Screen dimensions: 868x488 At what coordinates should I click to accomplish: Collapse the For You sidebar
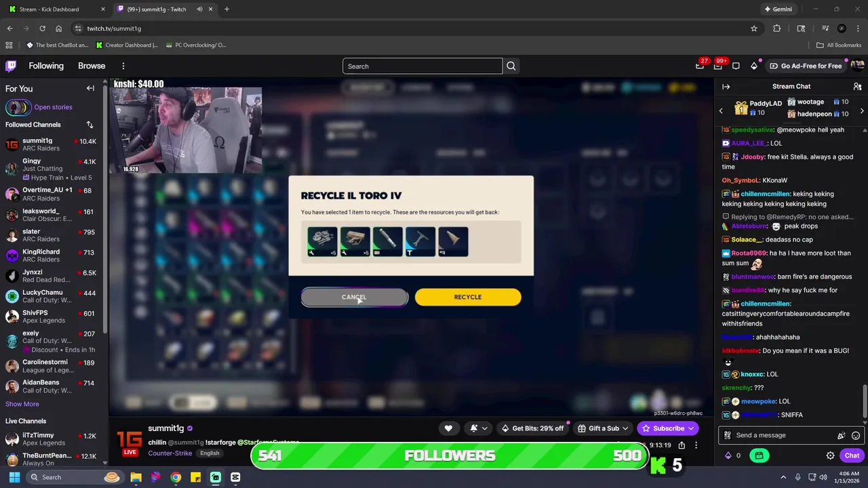[90, 88]
